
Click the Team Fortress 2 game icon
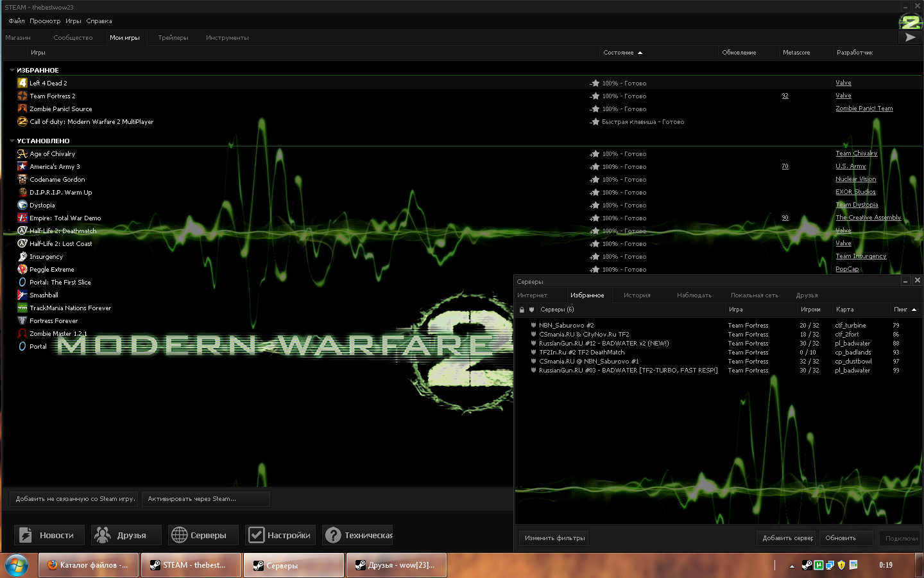tap(22, 96)
